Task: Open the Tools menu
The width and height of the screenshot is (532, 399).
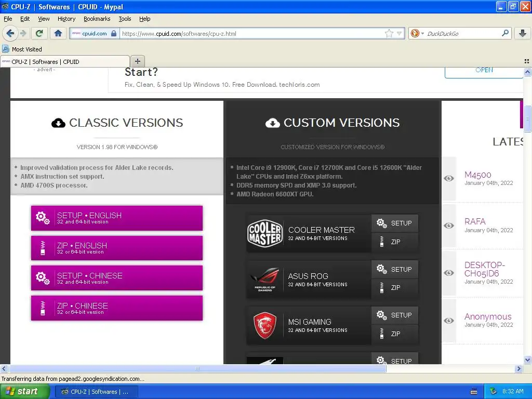Action: (x=125, y=19)
